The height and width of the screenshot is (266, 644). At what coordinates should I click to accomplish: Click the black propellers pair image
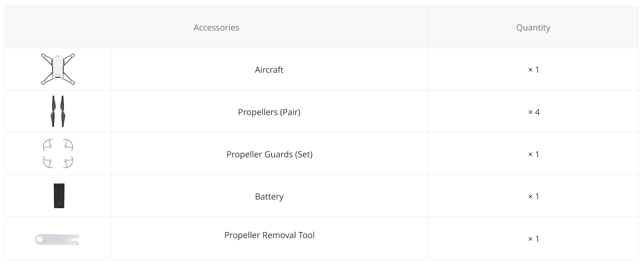58,111
